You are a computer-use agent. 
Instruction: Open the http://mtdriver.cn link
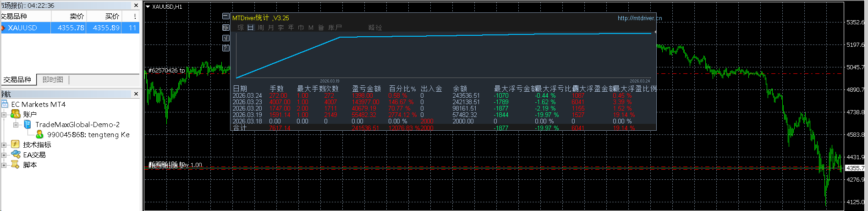(x=640, y=18)
